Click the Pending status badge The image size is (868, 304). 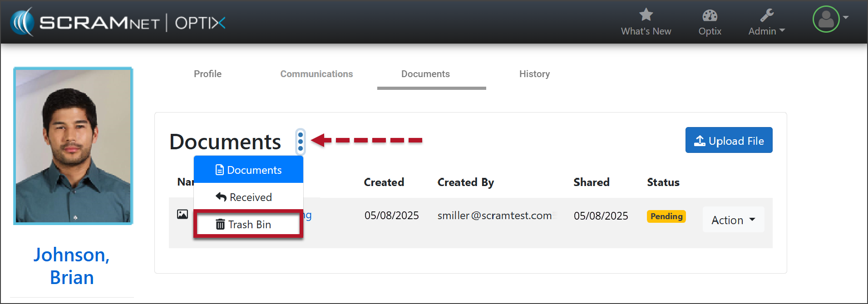[666, 216]
